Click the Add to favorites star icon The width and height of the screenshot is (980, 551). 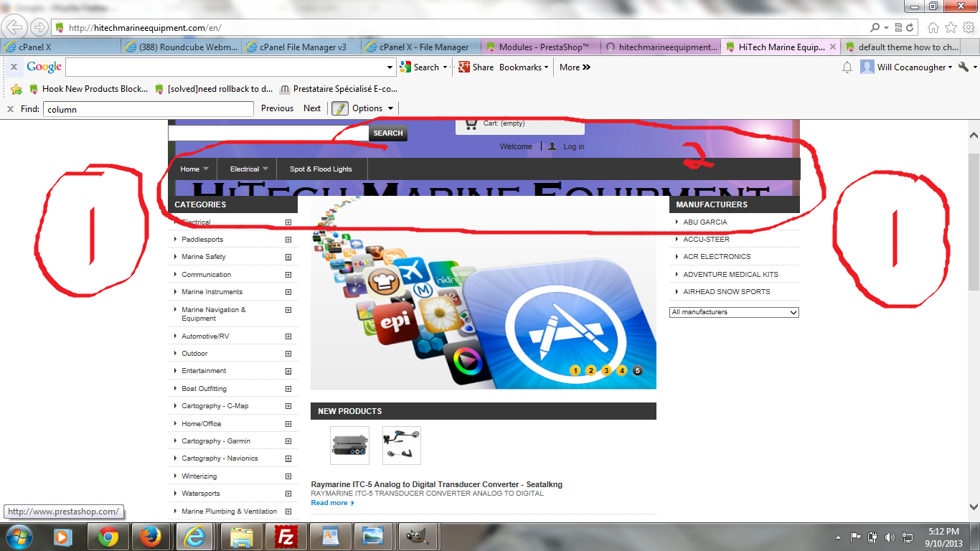(x=17, y=89)
